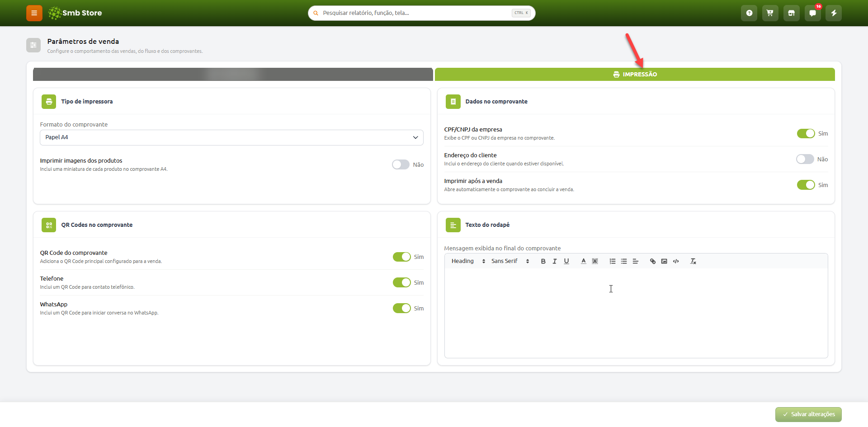
Task: Enable Imprimir imagens dos produtos toggle
Action: point(401,164)
